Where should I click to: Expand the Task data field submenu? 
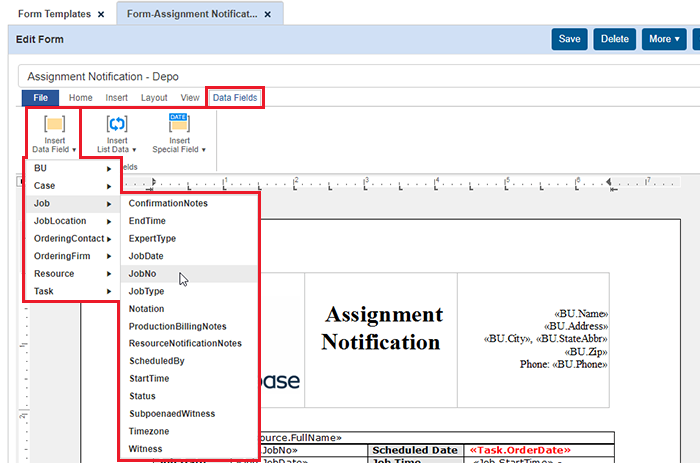pyautogui.click(x=72, y=291)
